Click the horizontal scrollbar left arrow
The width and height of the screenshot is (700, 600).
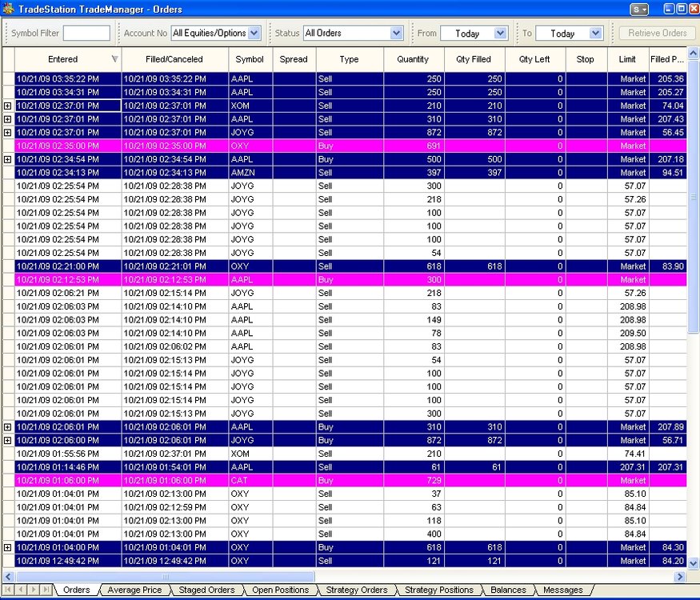coord(9,576)
